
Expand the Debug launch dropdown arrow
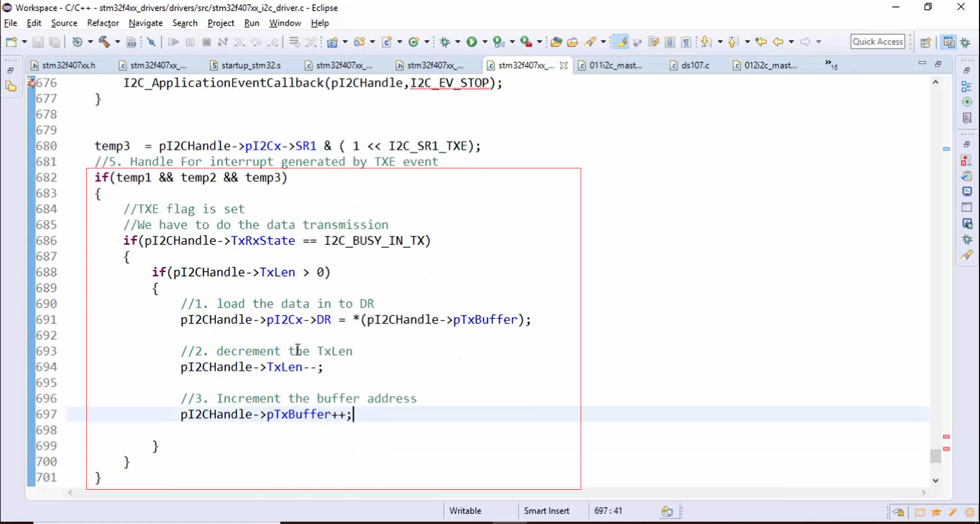click(x=458, y=42)
